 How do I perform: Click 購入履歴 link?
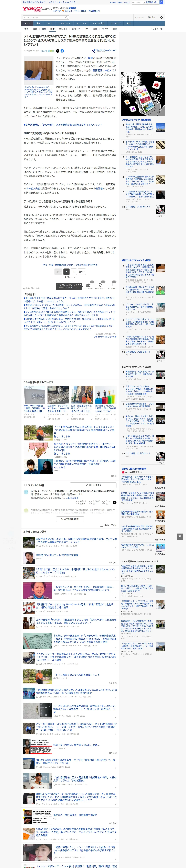(152, 18)
